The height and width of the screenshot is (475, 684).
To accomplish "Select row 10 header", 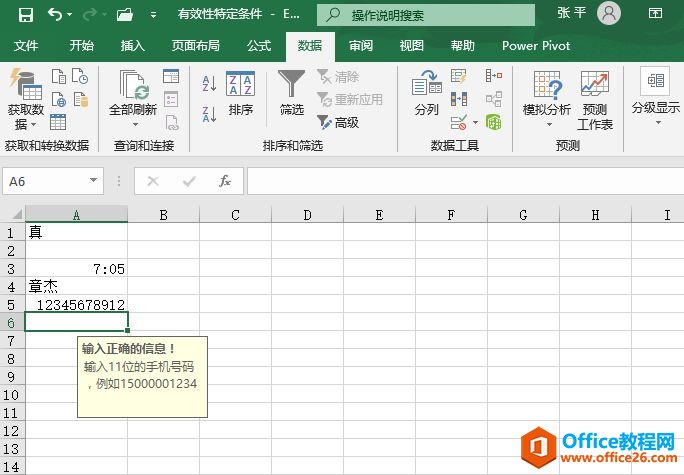I will point(12,395).
